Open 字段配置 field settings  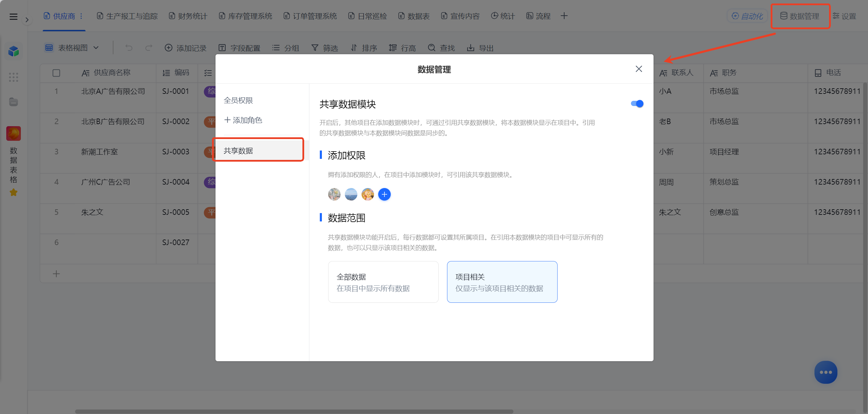coord(240,48)
